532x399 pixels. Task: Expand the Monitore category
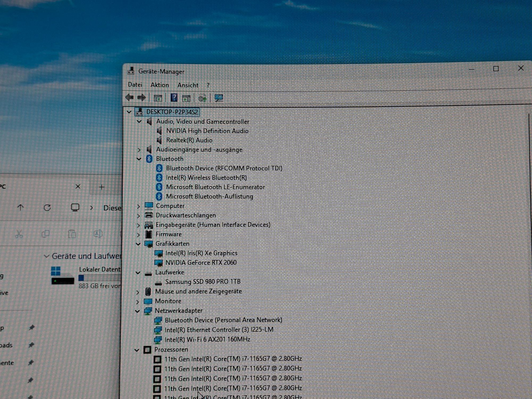click(x=138, y=302)
